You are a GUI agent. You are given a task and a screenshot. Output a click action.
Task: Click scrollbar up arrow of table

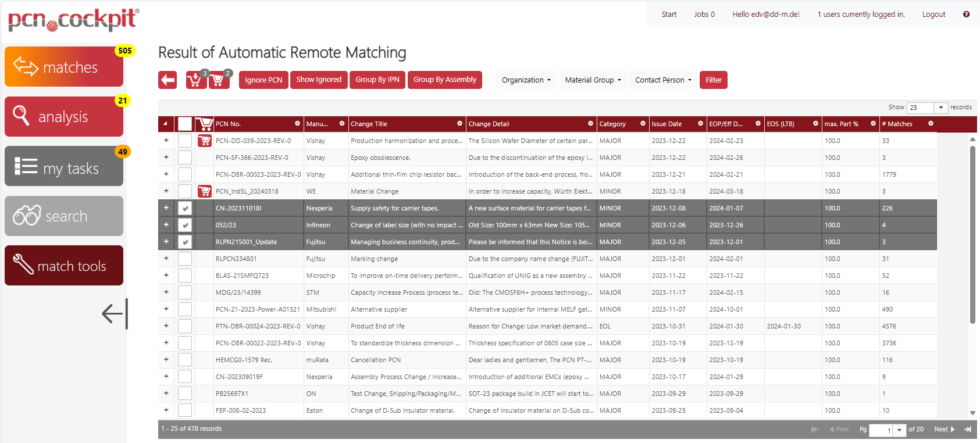point(972,140)
